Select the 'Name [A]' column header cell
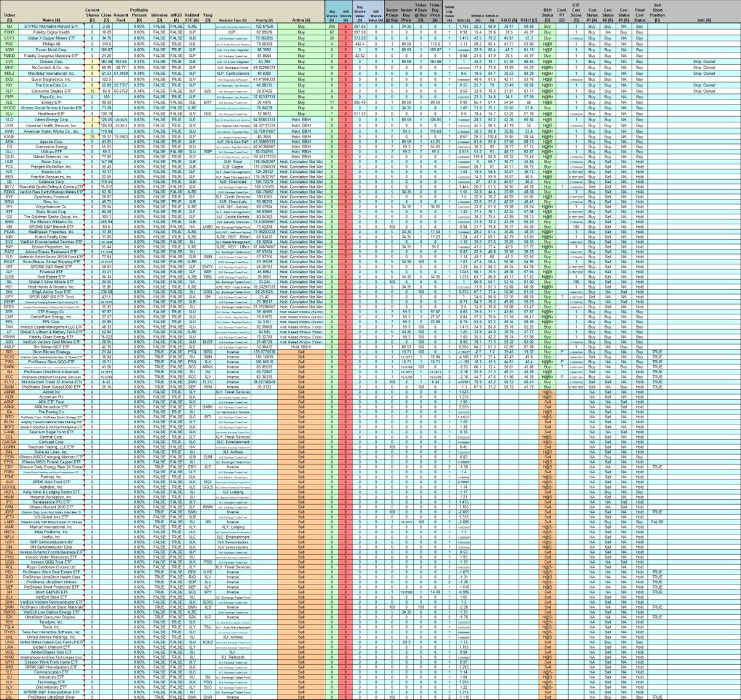Screen dimensions: 741x700 tap(52, 13)
